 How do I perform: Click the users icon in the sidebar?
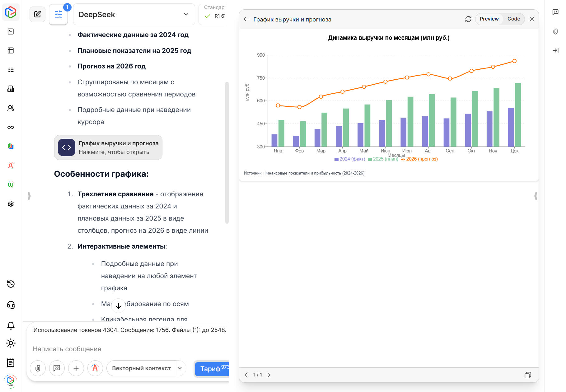(11, 108)
